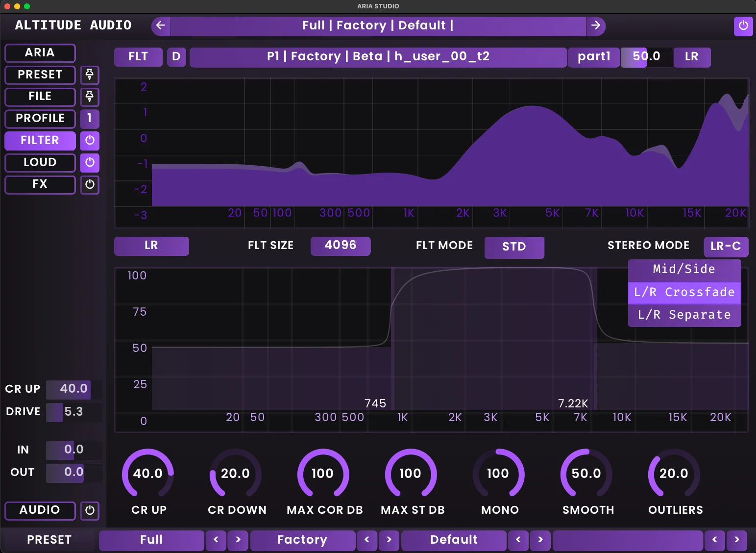Toggle the AUDIO section power switch

point(90,510)
